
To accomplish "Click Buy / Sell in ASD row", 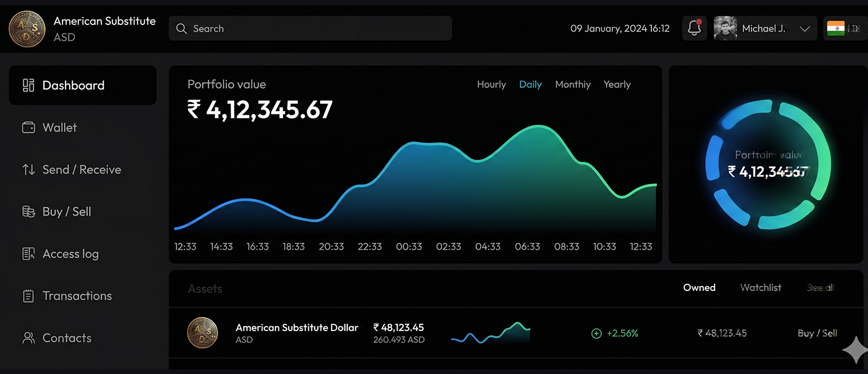I will tap(817, 333).
